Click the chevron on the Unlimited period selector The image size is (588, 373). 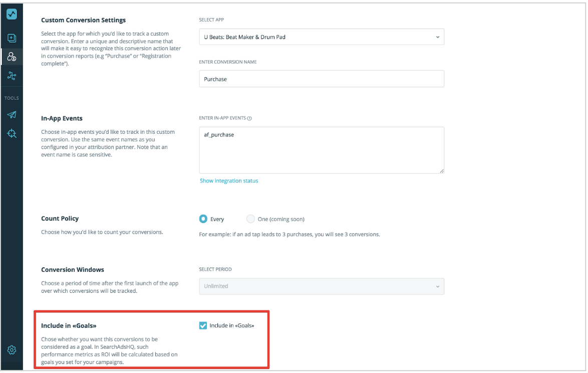438,286
